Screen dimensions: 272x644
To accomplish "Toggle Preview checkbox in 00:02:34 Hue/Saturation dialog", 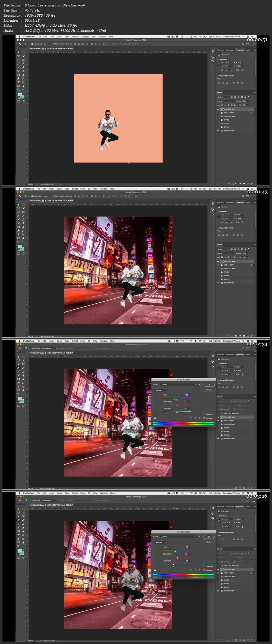I will point(204,418).
